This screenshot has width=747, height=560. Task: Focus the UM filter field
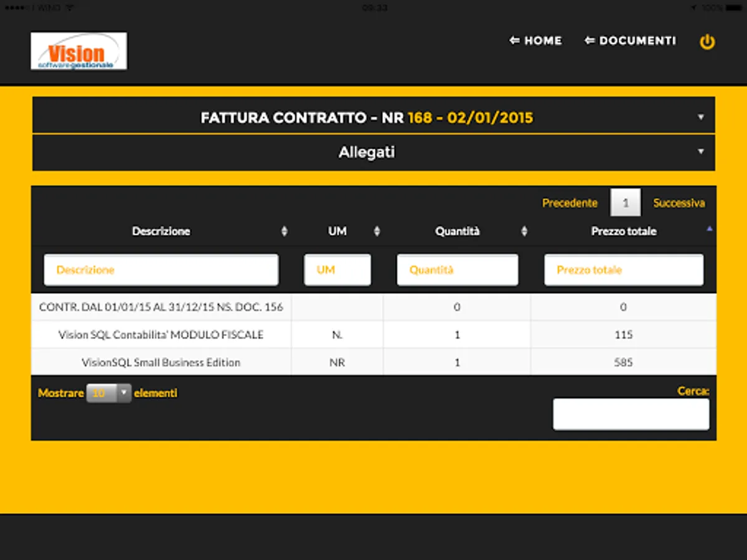point(337,270)
